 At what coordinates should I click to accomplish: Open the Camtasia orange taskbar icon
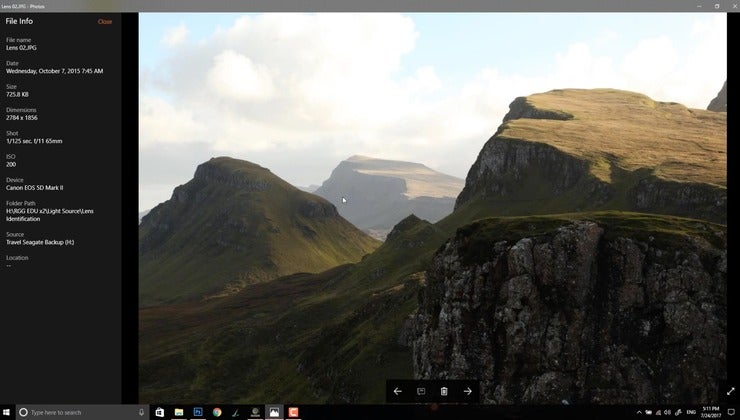293,412
